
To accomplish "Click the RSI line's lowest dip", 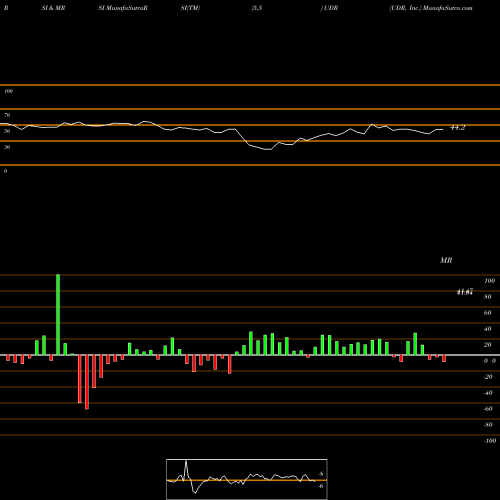I will 268,150.
